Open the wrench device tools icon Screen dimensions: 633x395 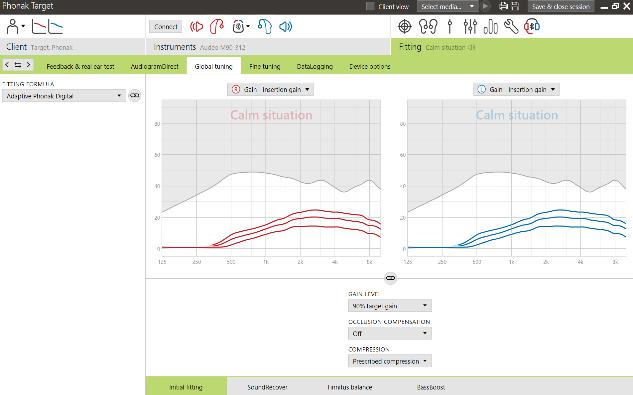(511, 27)
